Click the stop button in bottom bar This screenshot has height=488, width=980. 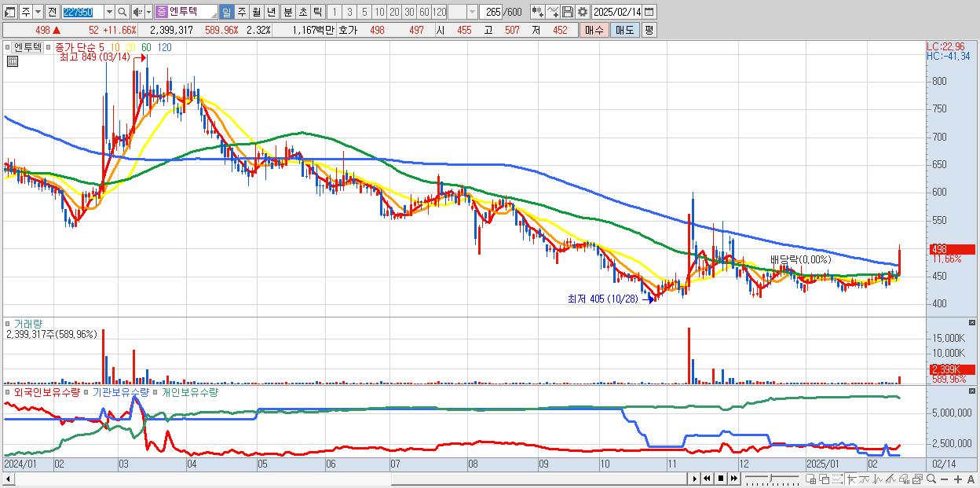click(721, 479)
